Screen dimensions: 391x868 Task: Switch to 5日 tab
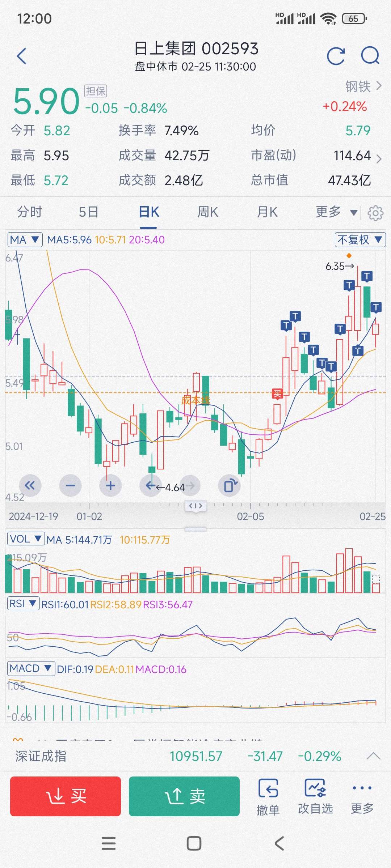(89, 212)
